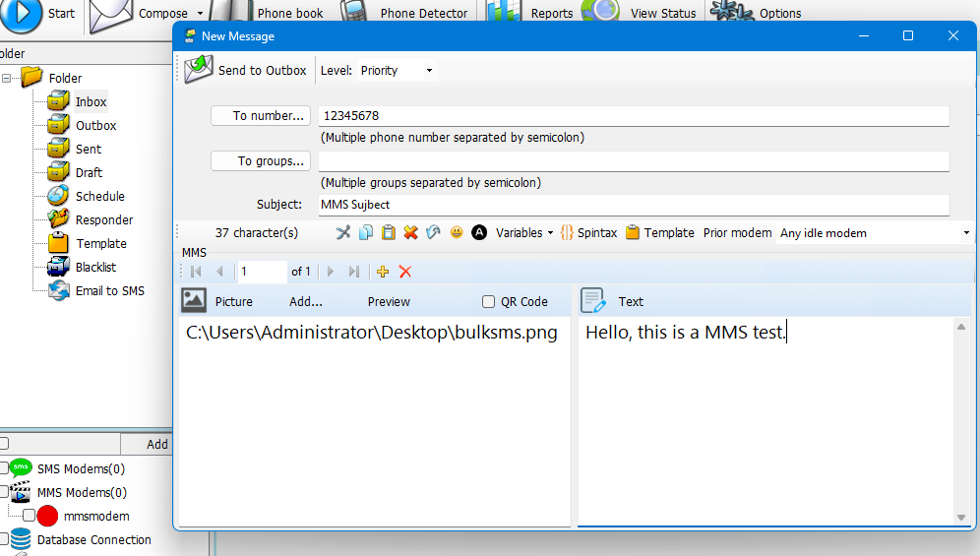The width and height of the screenshot is (980, 556).
Task: Open Spintax editor
Action: point(588,233)
